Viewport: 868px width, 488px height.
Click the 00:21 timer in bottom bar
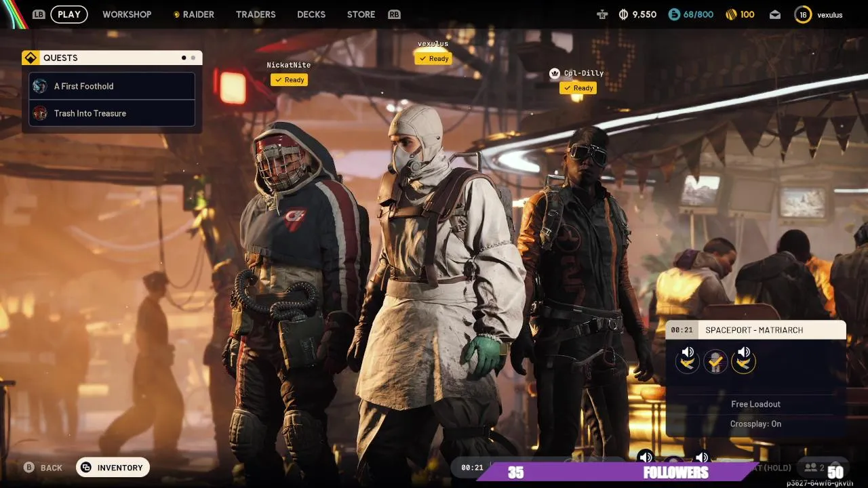(x=472, y=468)
